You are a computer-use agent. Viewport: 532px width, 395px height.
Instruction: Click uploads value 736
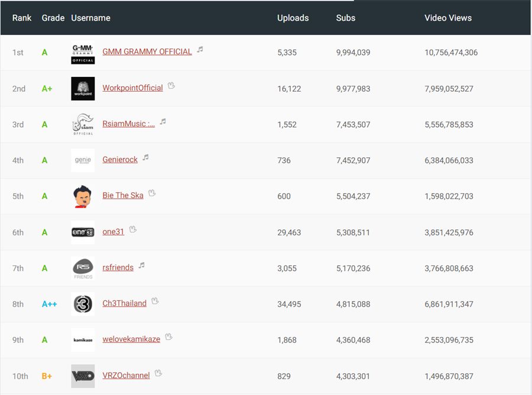(284, 160)
